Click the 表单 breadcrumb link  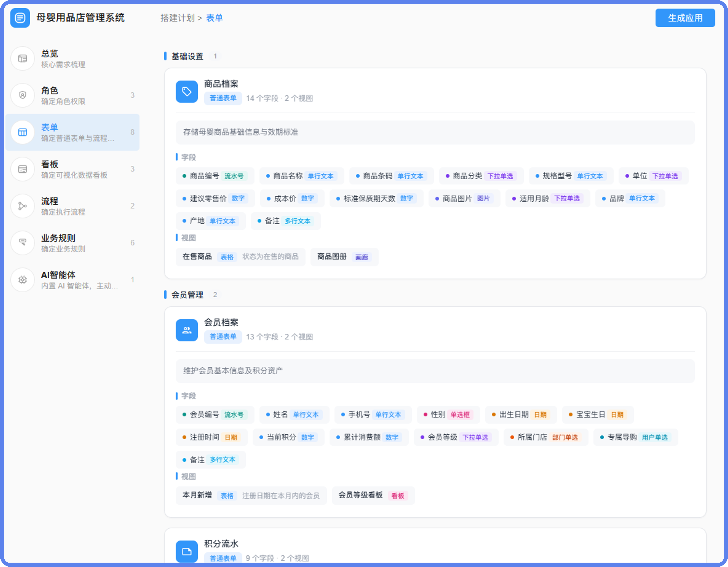pyautogui.click(x=214, y=18)
